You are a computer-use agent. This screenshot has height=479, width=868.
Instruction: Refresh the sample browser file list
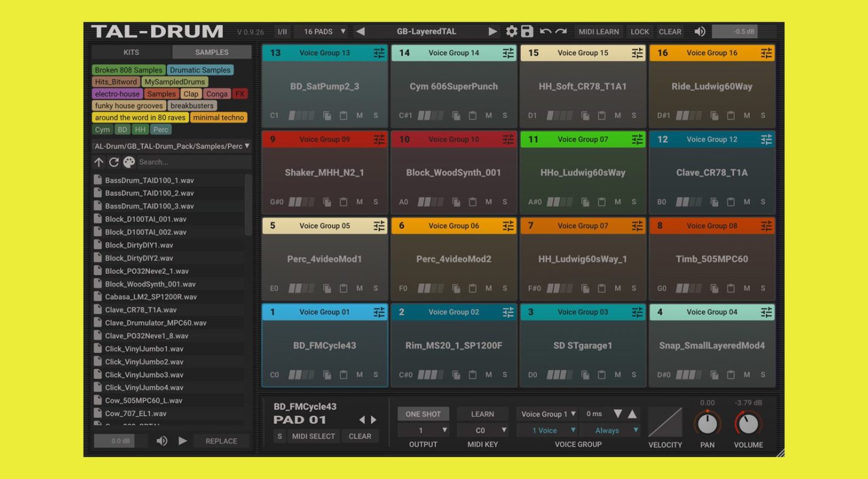click(114, 162)
